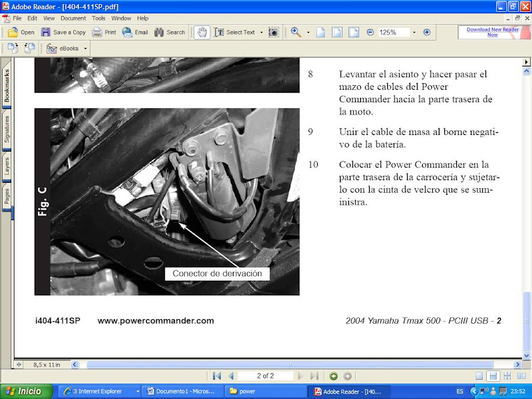The height and width of the screenshot is (399, 532).
Task: Rotate page counterclockwise icon
Action: click(x=29, y=48)
